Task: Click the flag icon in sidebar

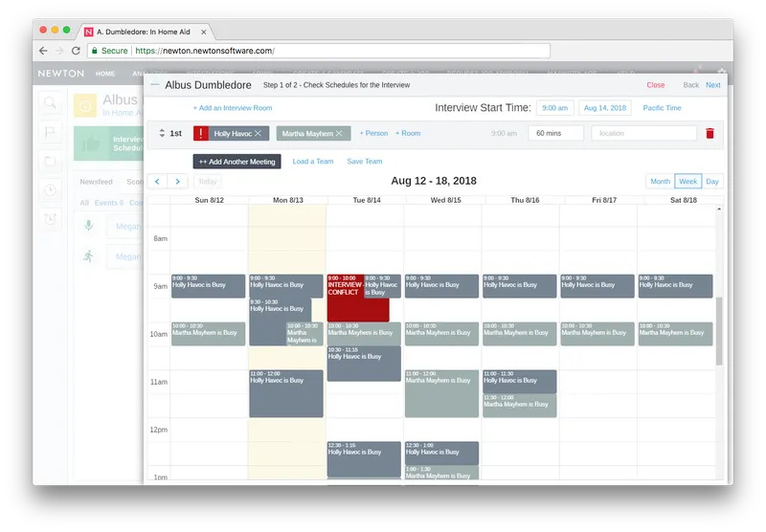Action: [x=50, y=132]
